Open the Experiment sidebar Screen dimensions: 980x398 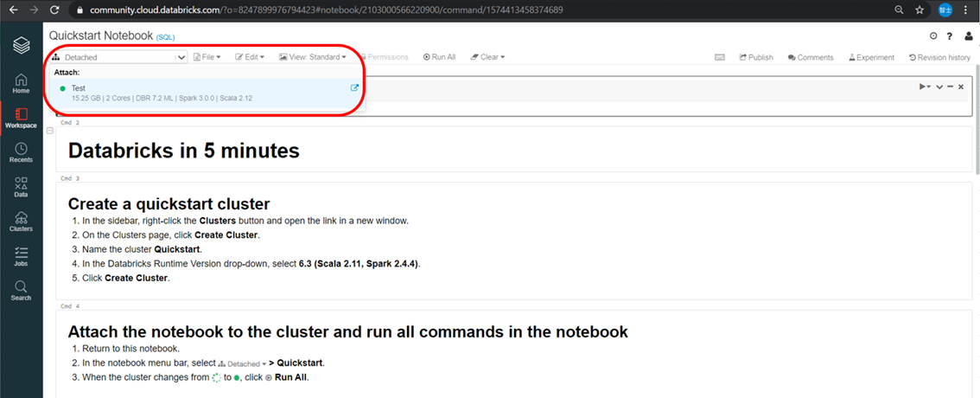(x=871, y=57)
